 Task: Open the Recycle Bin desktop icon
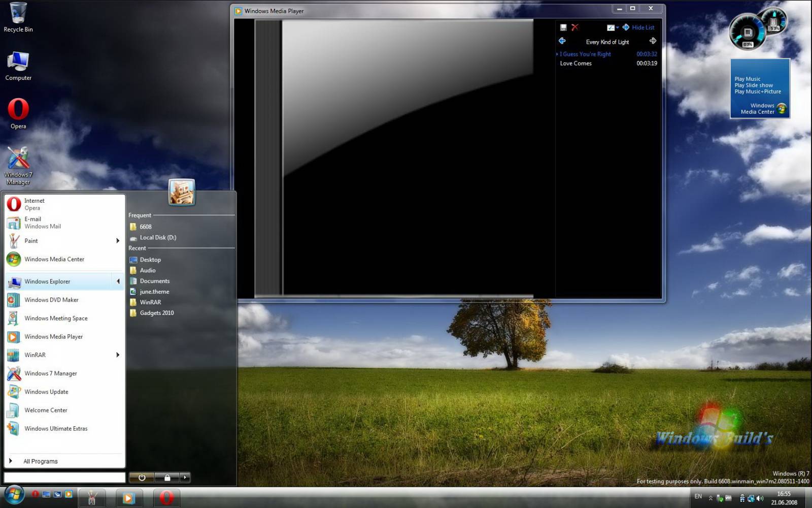(x=18, y=18)
